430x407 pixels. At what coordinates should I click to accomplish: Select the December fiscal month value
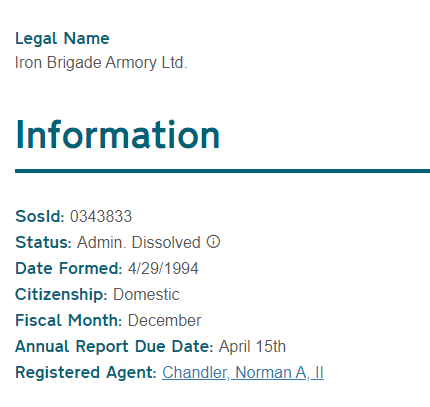165,320
